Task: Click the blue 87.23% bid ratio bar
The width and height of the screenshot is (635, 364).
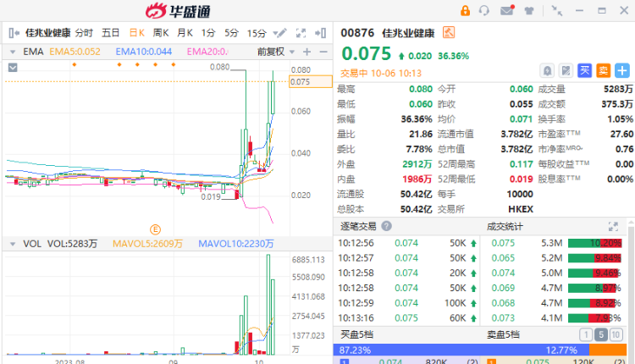Action: [461, 350]
